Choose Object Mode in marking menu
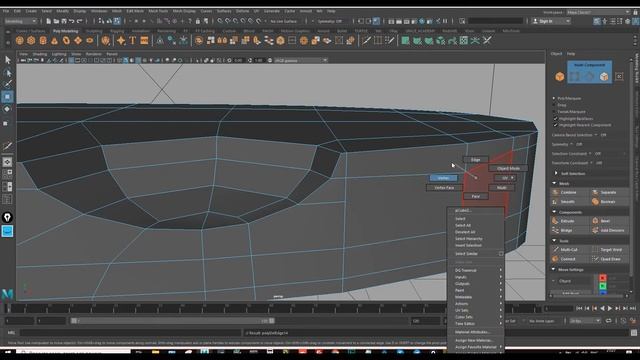The width and height of the screenshot is (640, 360). click(x=508, y=168)
